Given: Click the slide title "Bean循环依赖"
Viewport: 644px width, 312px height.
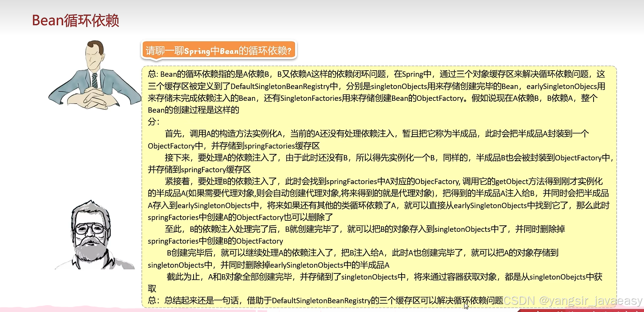Looking at the screenshot, I should click(x=76, y=21).
